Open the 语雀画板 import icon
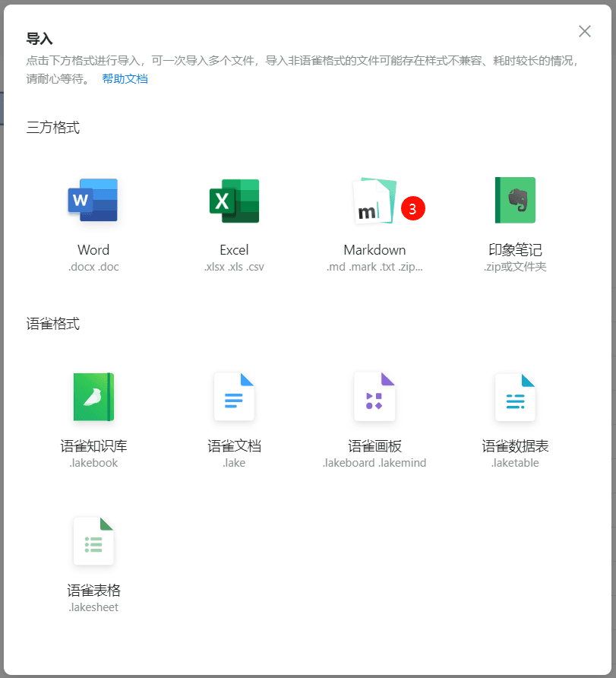This screenshot has width=616, height=678. click(x=374, y=396)
